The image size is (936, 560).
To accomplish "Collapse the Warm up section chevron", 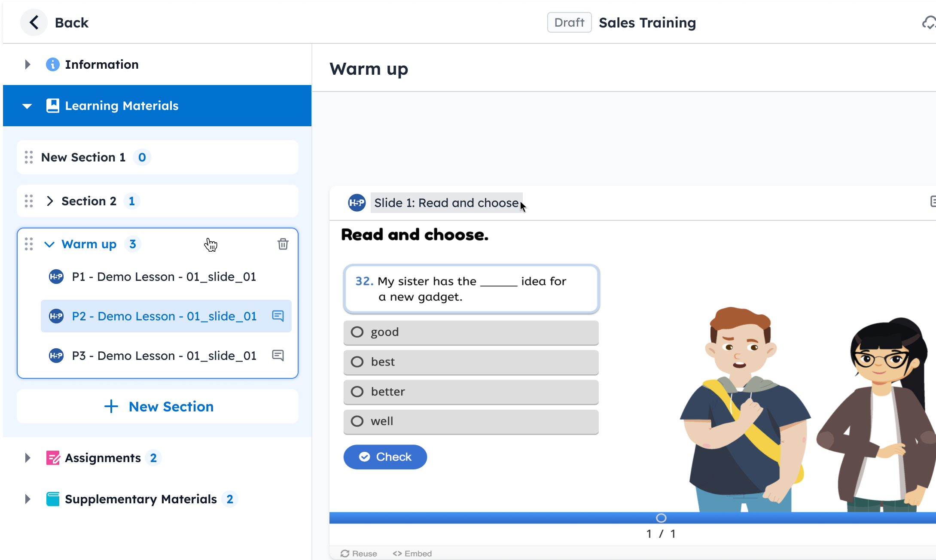I will click(x=49, y=244).
